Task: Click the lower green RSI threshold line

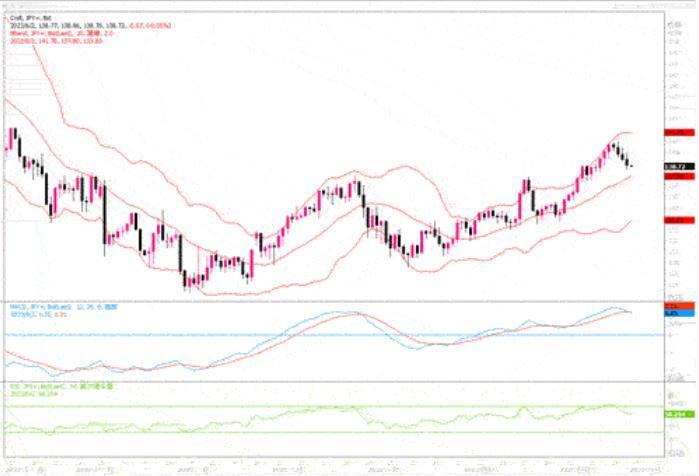Action: point(300,433)
